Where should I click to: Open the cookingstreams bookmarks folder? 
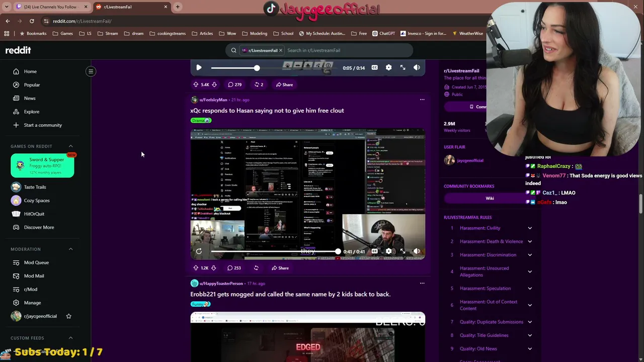tap(168, 34)
